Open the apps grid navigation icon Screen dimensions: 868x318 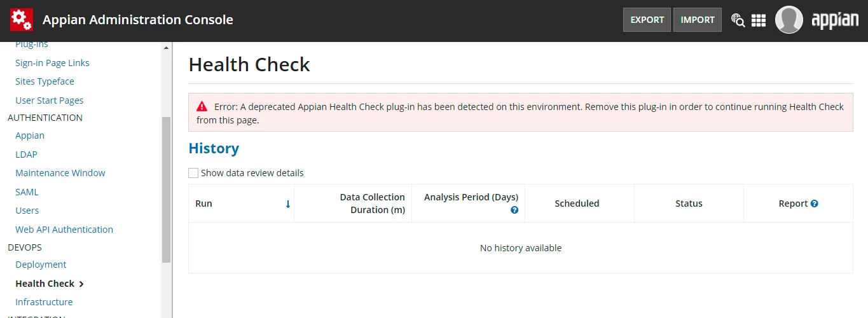tap(759, 20)
